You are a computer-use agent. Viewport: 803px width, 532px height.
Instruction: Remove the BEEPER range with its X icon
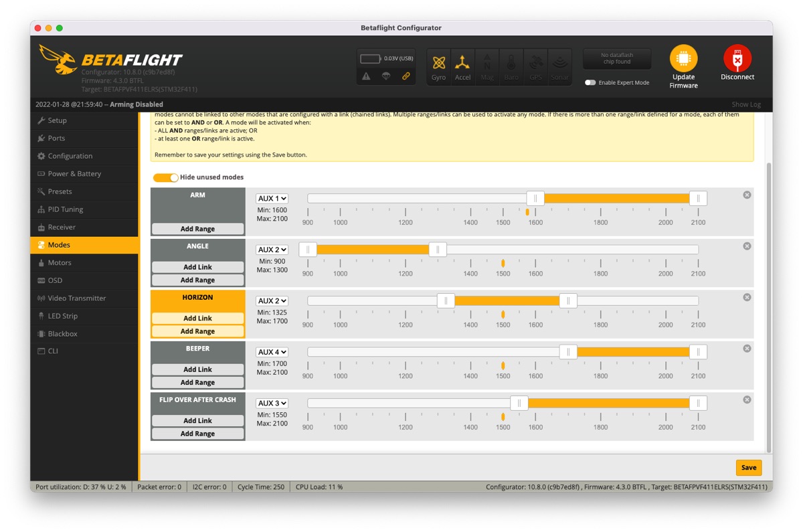pos(747,349)
